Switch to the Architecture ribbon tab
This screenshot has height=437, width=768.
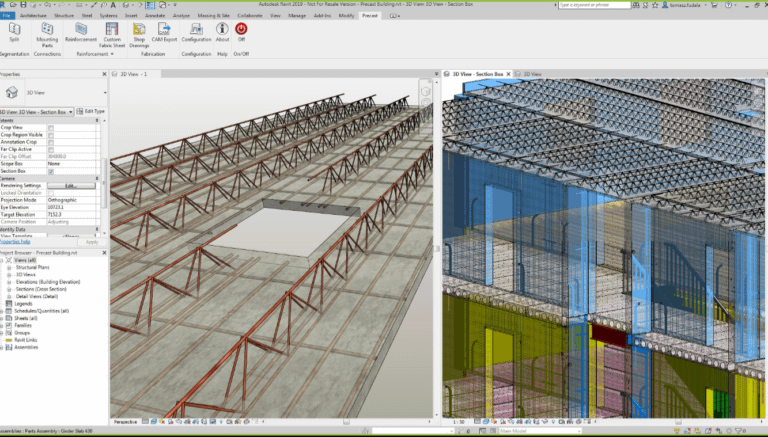pyautogui.click(x=33, y=16)
